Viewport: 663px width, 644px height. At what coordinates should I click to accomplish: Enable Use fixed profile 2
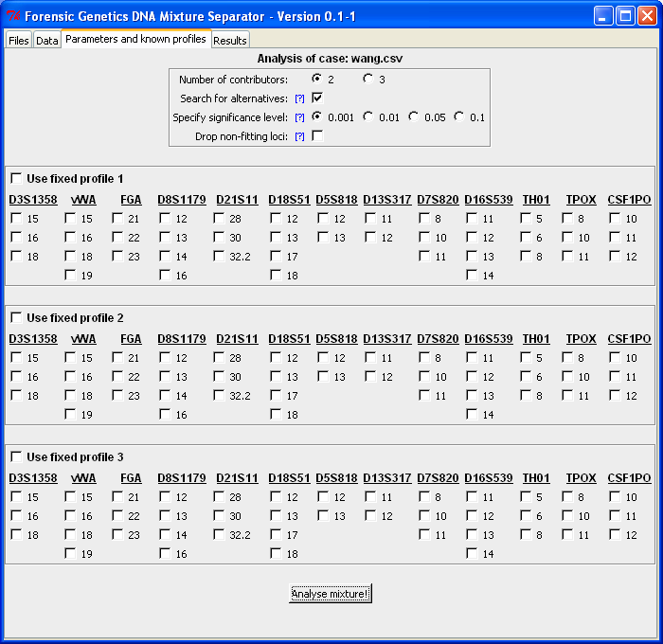16,317
